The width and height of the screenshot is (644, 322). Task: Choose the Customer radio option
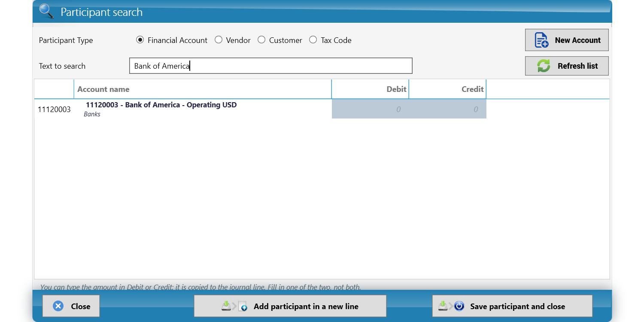[x=261, y=40]
